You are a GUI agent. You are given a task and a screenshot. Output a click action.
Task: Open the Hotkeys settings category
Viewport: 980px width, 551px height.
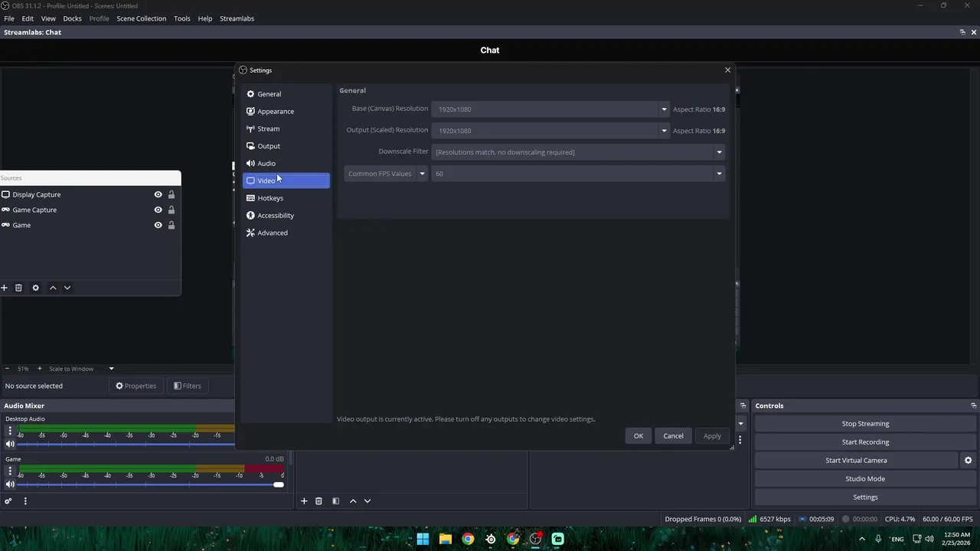286,198
